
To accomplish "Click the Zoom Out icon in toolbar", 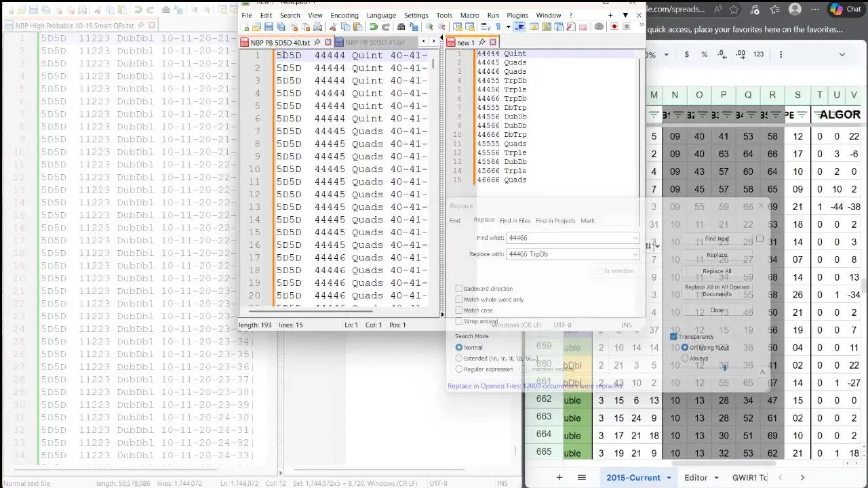I will click(x=441, y=26).
